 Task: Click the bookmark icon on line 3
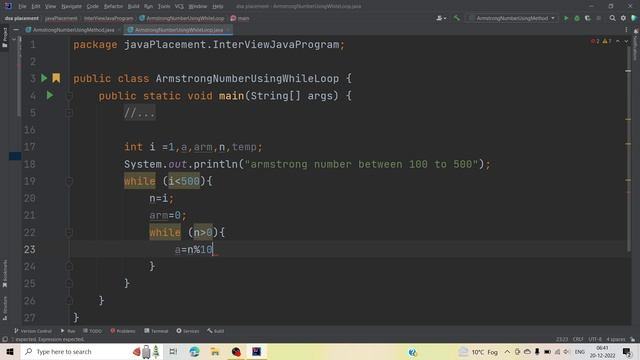point(56,78)
